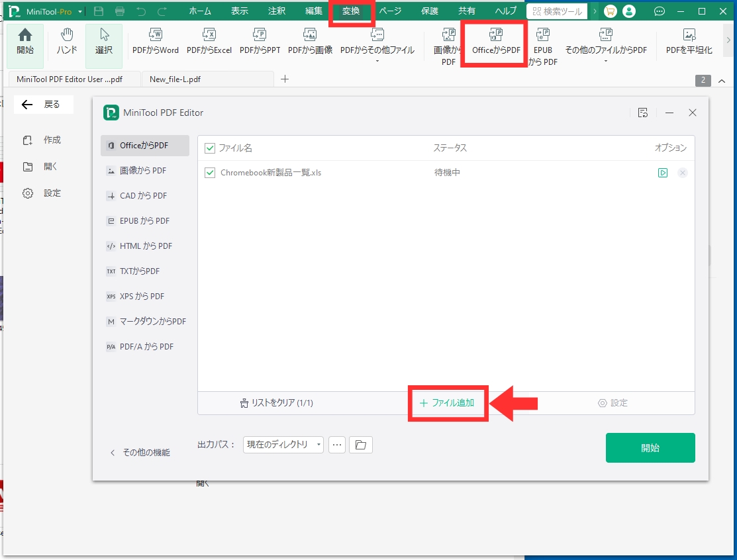Select マークダウンからPDF in converter list
Screen dimensions: 737x560
click(x=145, y=321)
